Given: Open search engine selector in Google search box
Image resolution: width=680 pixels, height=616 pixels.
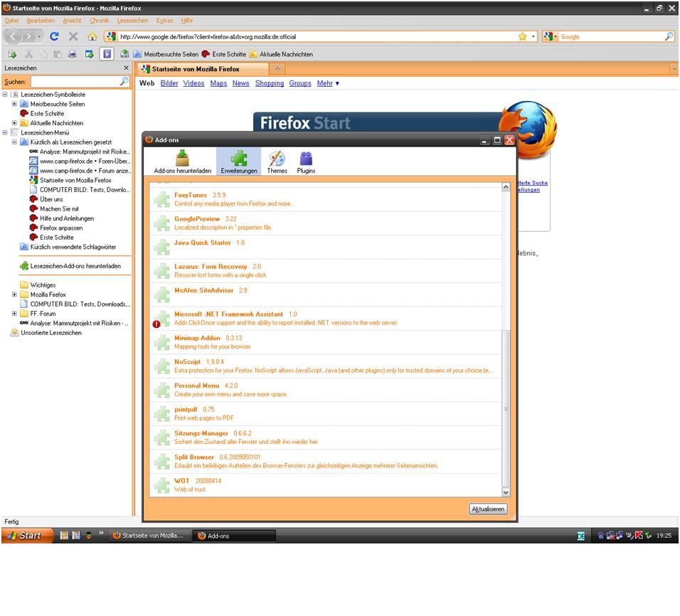Looking at the screenshot, I should [x=550, y=36].
